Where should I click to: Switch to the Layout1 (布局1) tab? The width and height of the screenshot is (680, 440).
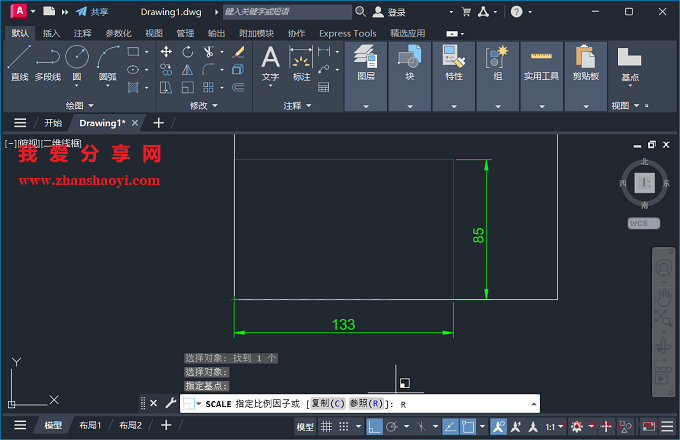pyautogui.click(x=90, y=426)
